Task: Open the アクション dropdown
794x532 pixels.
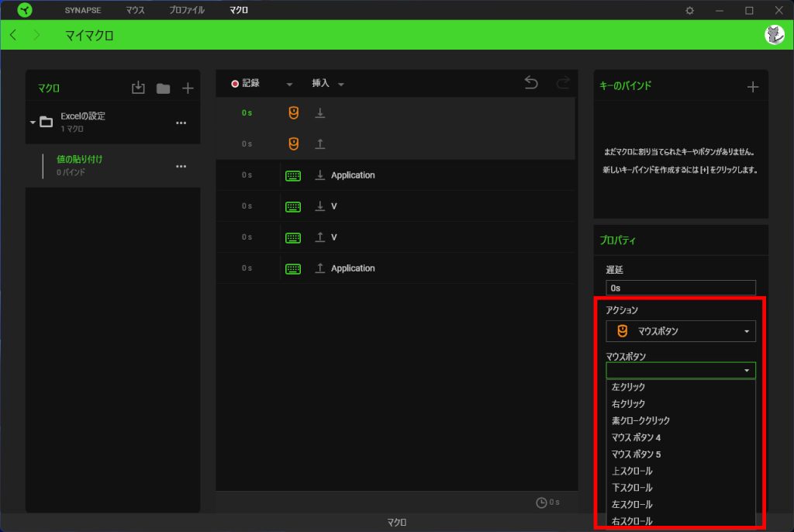Action: (681, 331)
